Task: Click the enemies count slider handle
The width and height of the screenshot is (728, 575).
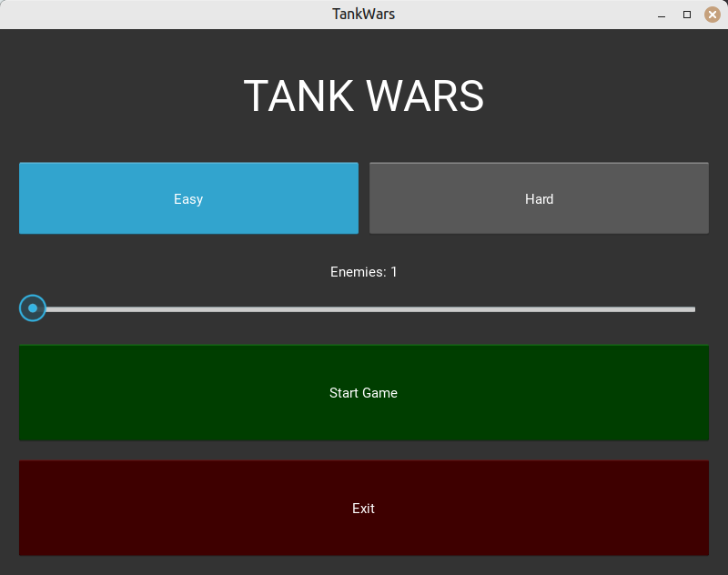Action: coord(32,308)
